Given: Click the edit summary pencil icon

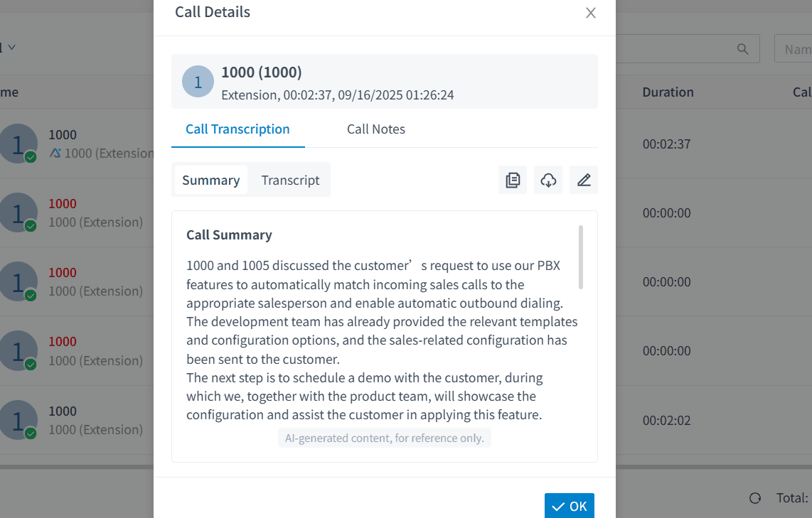Looking at the screenshot, I should pyautogui.click(x=584, y=180).
